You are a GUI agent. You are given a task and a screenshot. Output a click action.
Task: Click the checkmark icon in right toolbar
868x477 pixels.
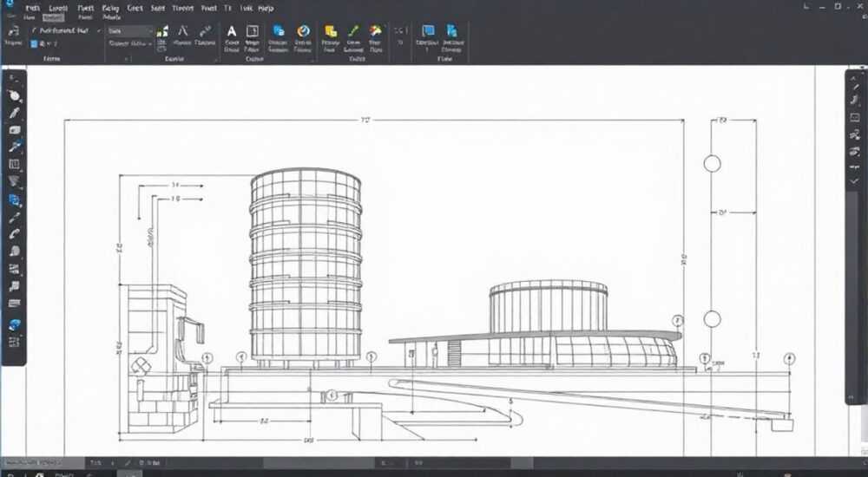click(x=855, y=181)
